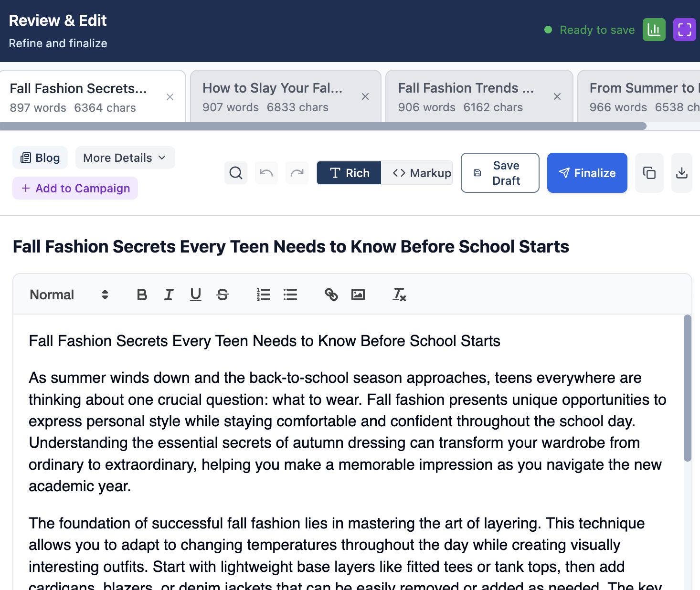Download the article with download icon
Viewport: 700px width, 590px height.
(x=681, y=173)
